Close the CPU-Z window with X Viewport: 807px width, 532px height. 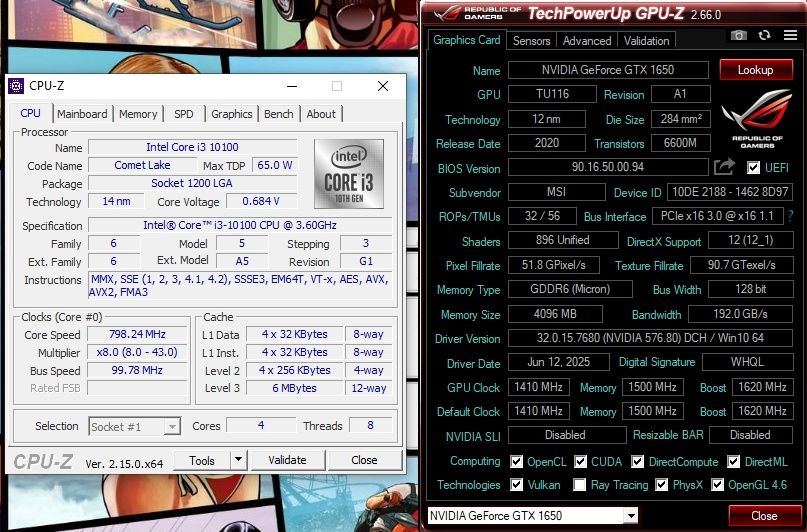pyautogui.click(x=383, y=86)
